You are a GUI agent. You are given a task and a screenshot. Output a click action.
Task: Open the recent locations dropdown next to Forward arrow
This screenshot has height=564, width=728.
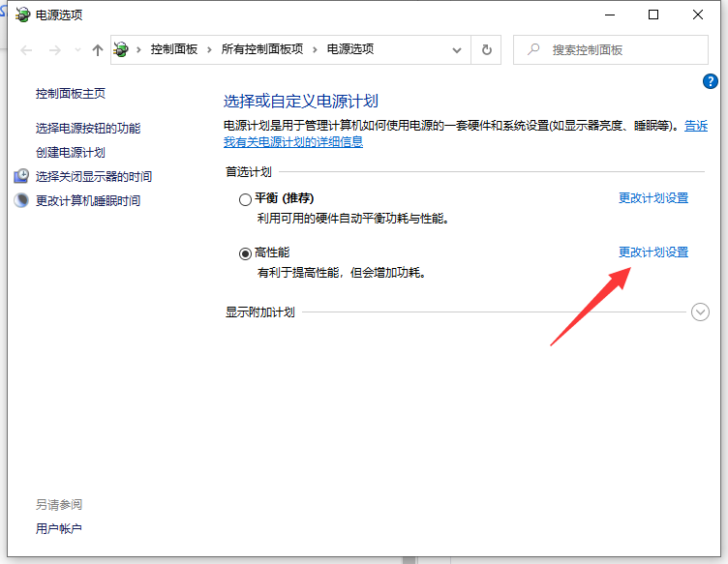point(76,50)
